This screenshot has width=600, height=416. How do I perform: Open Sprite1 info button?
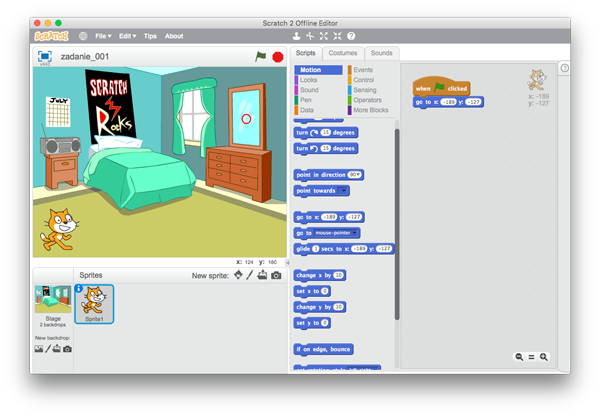(x=79, y=288)
